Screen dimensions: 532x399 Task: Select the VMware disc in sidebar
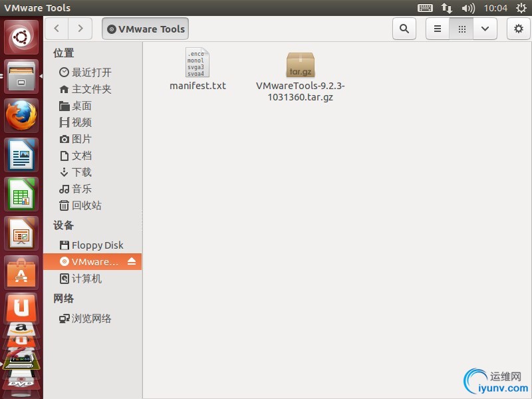click(x=92, y=261)
